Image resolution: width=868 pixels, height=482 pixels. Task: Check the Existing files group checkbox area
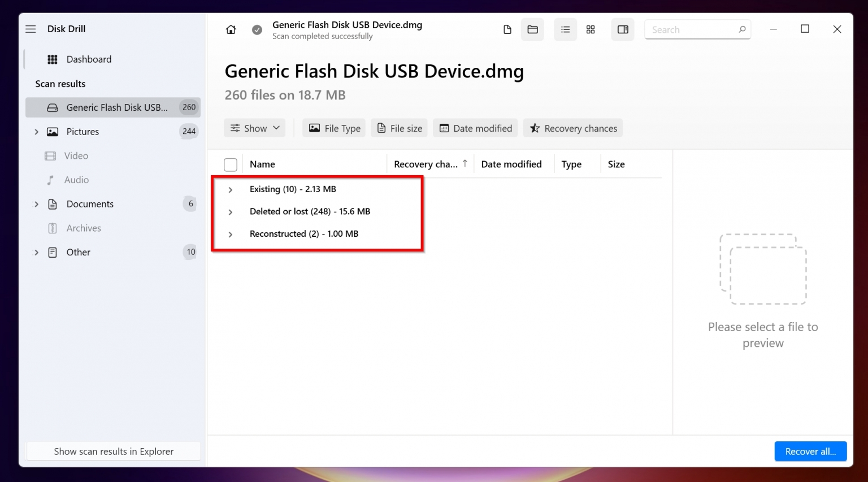(231, 189)
